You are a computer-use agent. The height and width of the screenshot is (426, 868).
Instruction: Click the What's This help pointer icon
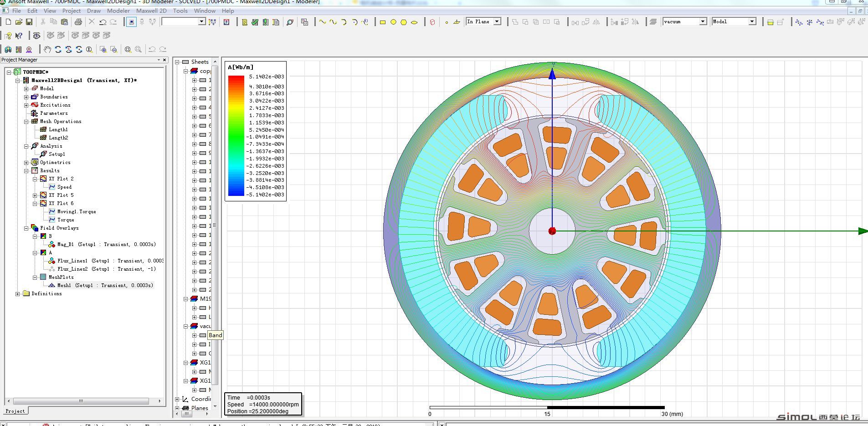[x=19, y=36]
